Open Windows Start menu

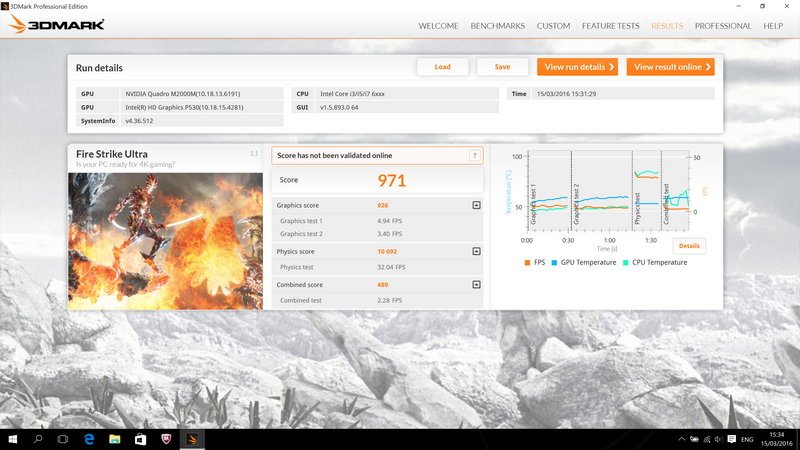coord(12,439)
